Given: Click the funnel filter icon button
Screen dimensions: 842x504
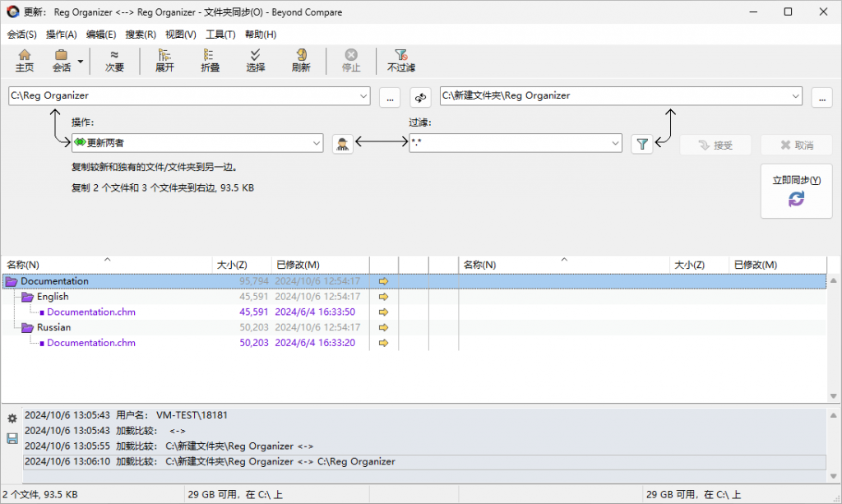Looking at the screenshot, I should [641, 144].
